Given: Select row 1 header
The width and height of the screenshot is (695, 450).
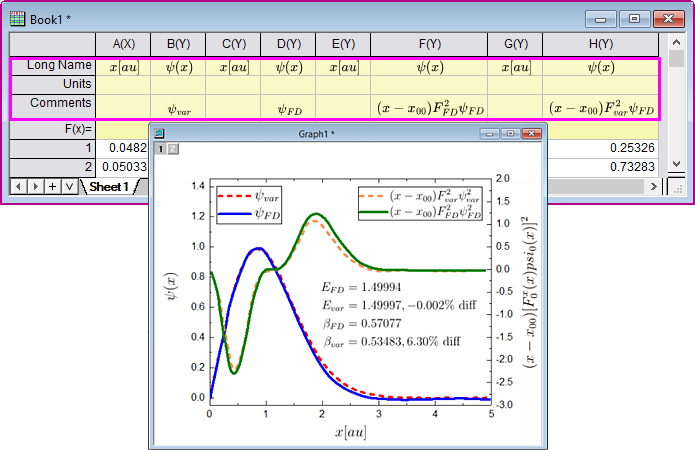Looking at the screenshot, I should click(x=53, y=148).
